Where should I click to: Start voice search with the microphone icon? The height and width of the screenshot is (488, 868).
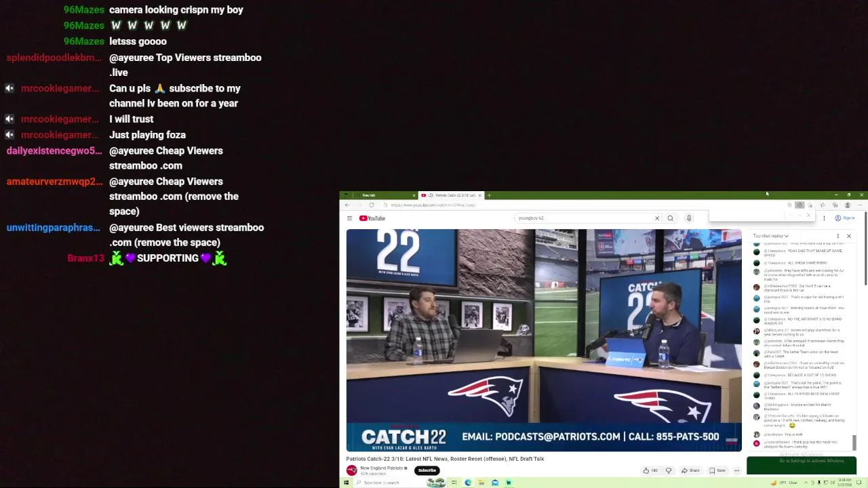pyautogui.click(x=688, y=218)
